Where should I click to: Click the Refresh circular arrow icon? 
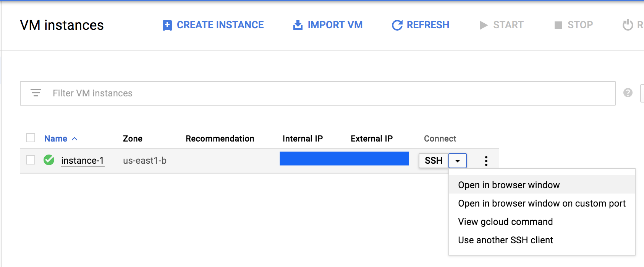coord(397,25)
